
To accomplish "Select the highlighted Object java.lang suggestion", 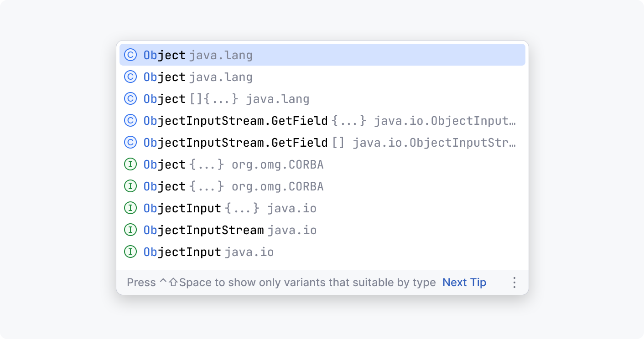I will pyautogui.click(x=198, y=55).
